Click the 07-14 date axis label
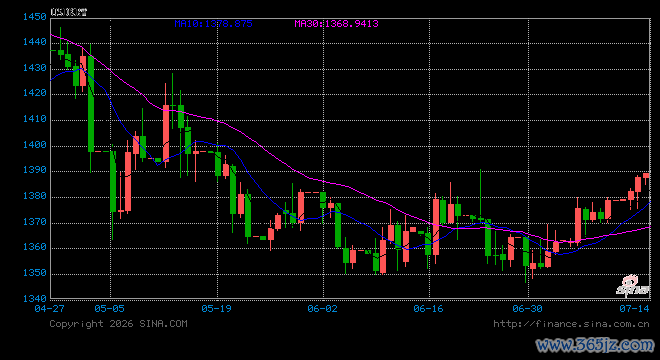660x360 pixels. tap(634, 309)
